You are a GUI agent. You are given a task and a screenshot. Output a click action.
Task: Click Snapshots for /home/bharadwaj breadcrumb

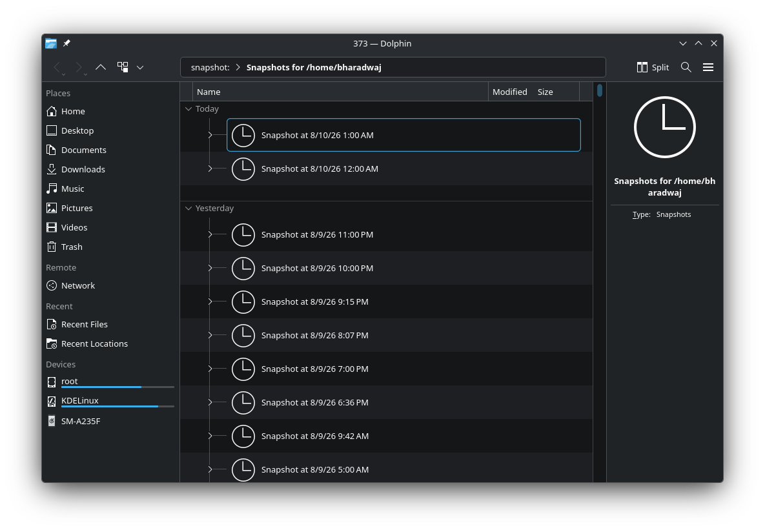point(314,67)
